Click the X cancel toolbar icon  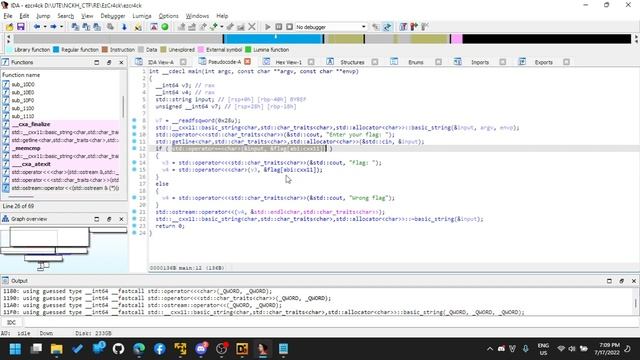click(252, 27)
